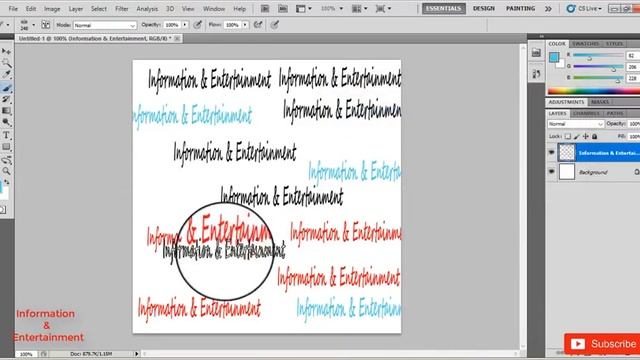The width and height of the screenshot is (640, 360).
Task: Toggle the Brush panel icon in options bar
Action: click(46, 25)
